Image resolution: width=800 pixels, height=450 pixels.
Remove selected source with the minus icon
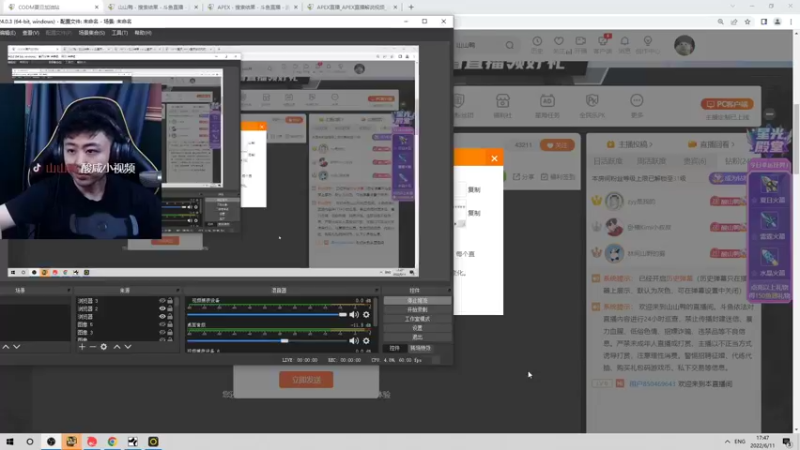pos(93,347)
